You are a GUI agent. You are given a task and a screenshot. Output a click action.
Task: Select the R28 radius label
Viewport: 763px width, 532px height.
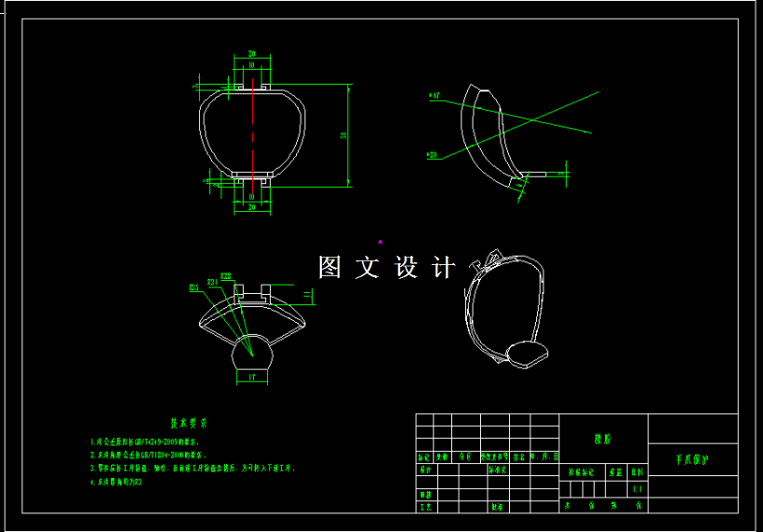[226, 275]
